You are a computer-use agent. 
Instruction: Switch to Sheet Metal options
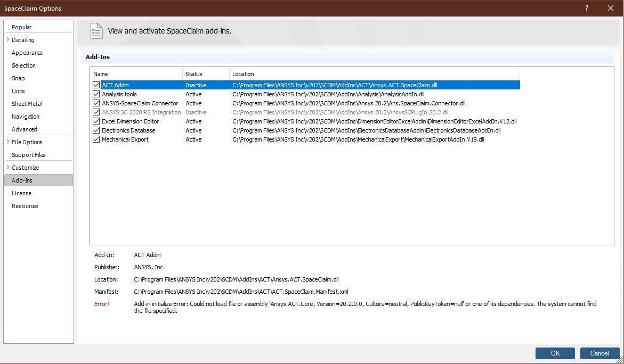(27, 104)
